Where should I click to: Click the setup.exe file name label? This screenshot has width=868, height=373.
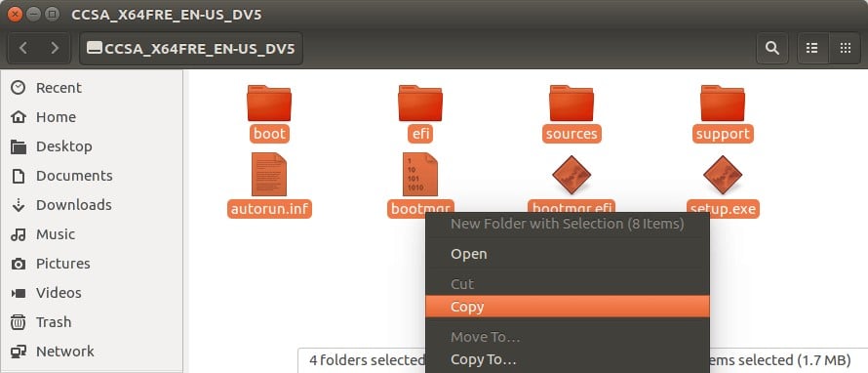click(x=723, y=209)
